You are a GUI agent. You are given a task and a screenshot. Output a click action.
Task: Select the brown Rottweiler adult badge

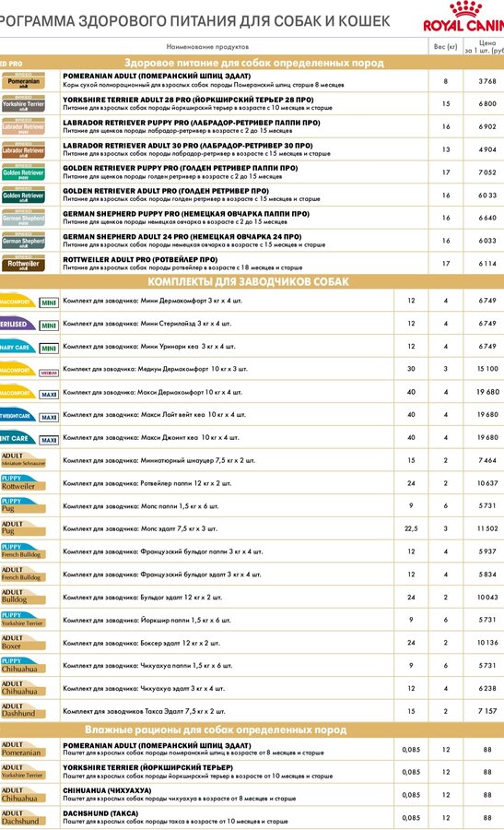[23, 264]
